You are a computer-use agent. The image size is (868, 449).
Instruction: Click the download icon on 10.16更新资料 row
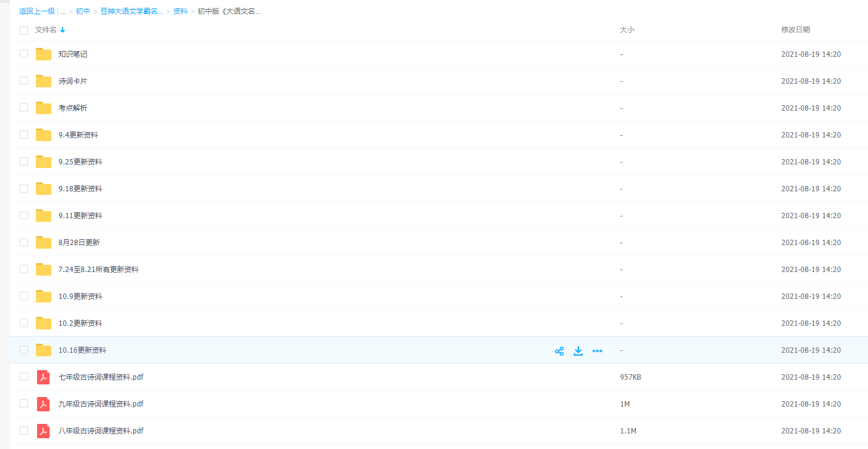[578, 351]
